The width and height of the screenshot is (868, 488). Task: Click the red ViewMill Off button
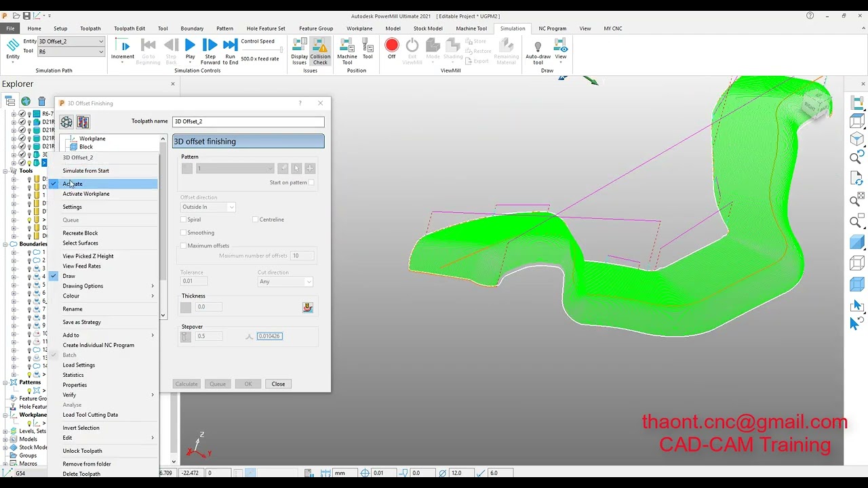[392, 45]
